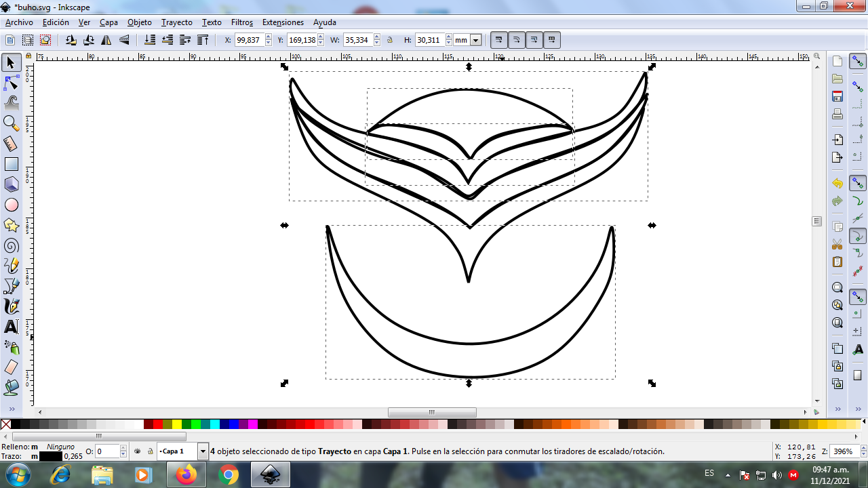The image size is (868, 488).
Task: Click horizontal canvas scrollbar thumb
Action: coord(432,412)
